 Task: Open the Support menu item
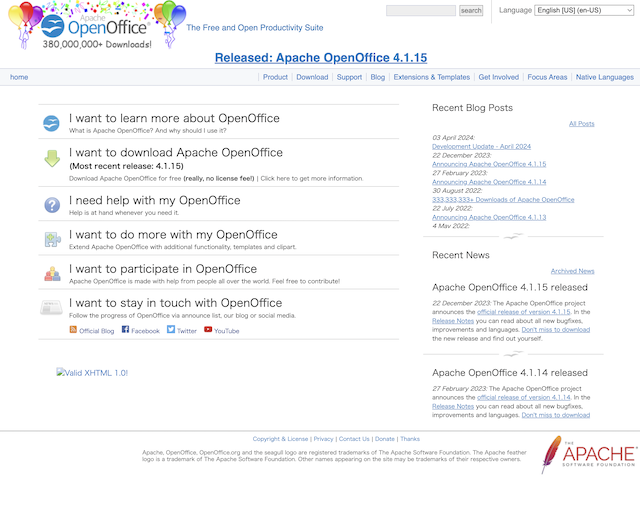point(349,77)
